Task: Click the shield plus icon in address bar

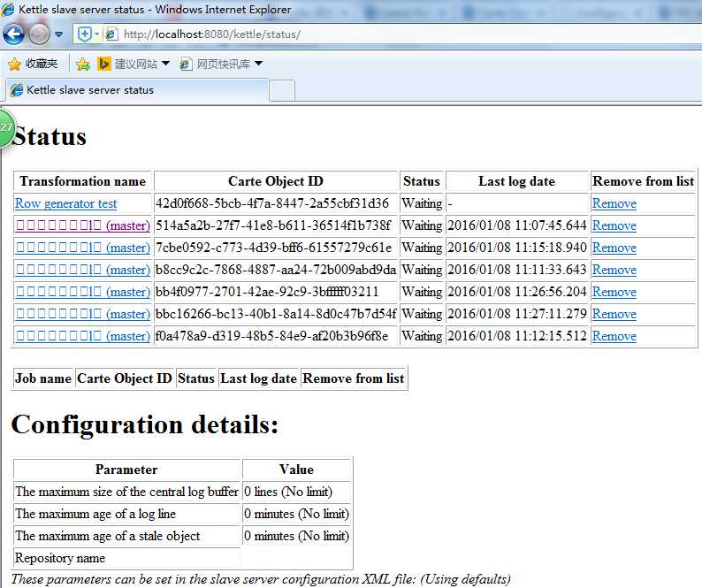Action: tap(85, 34)
